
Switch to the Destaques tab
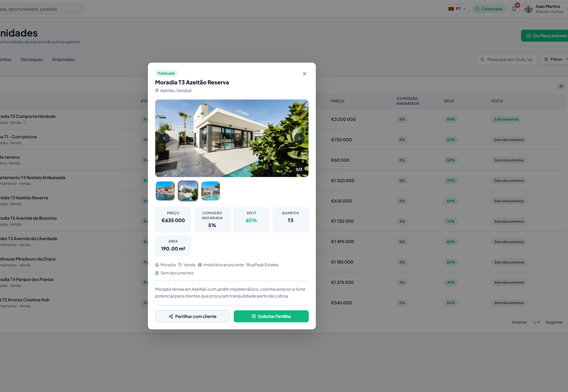point(32,60)
